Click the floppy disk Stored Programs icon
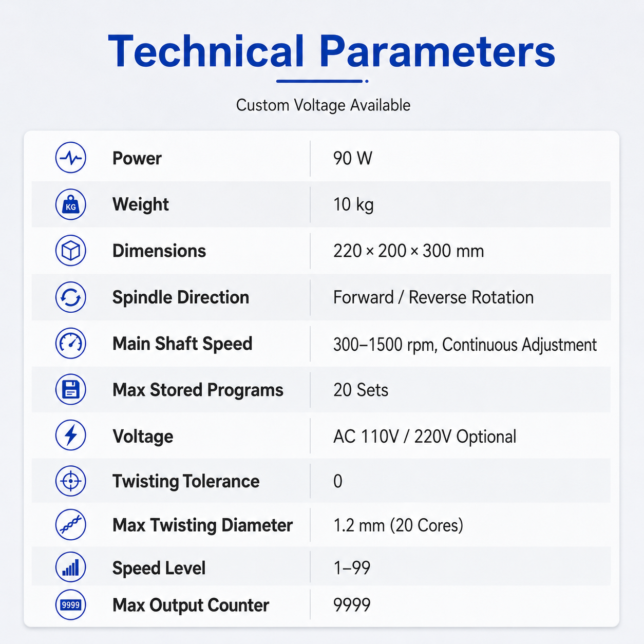644x644 pixels. tap(70, 389)
